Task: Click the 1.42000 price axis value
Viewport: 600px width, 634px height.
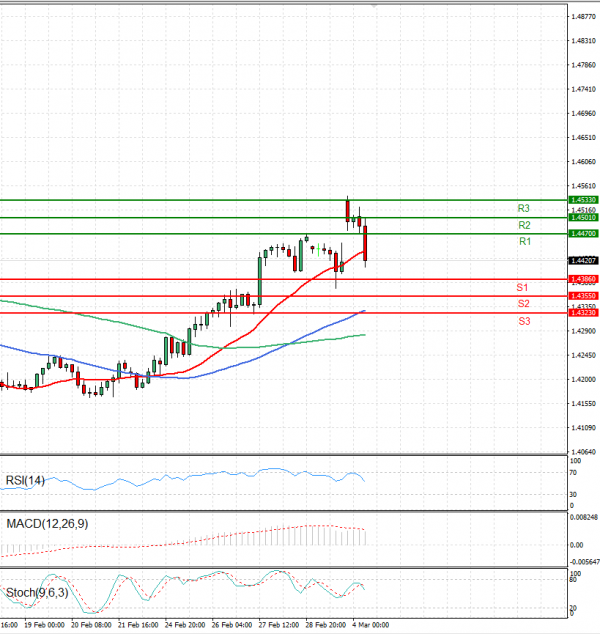Action: [x=583, y=380]
